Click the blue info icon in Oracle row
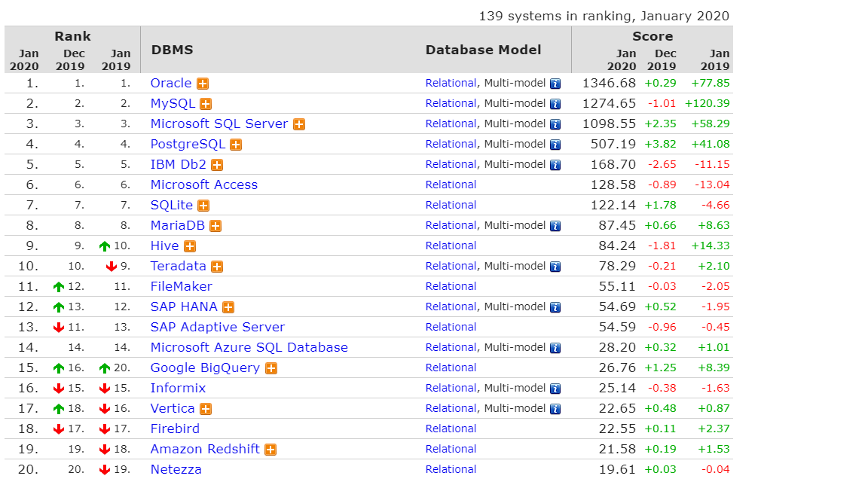This screenshot has width=868, height=488. click(555, 84)
